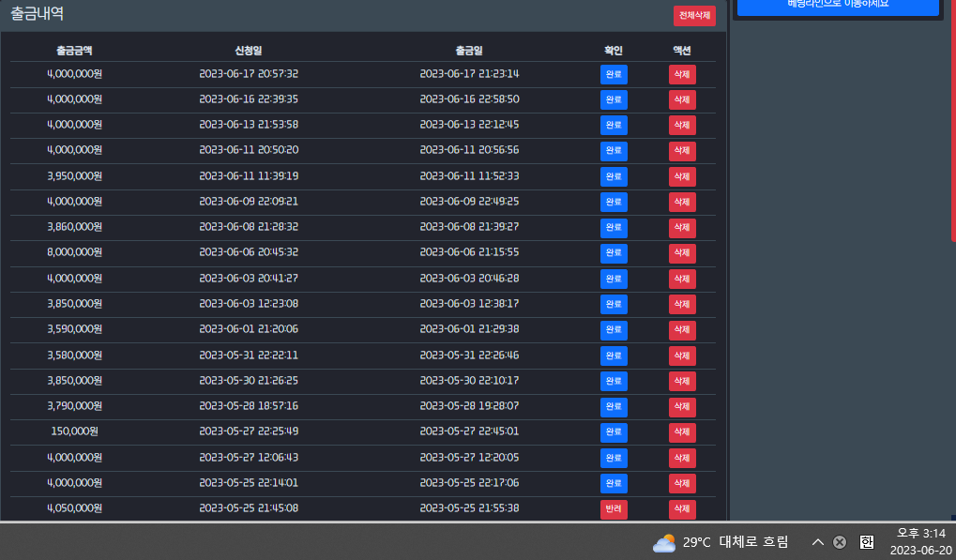Delete the 3,950,000원 withdrawal row
This screenshot has width=956, height=560.
(x=682, y=176)
